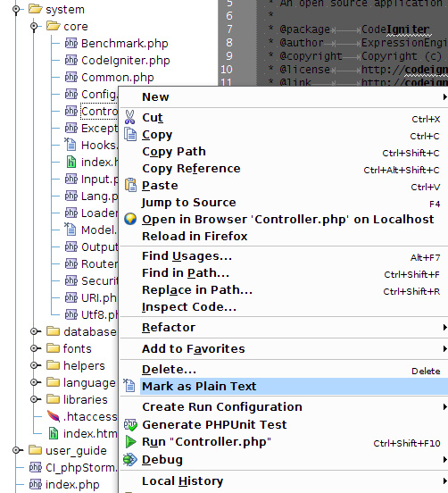Image resolution: width=448 pixels, height=493 pixels.
Task: Expand the helpers folder node
Action: point(34,365)
